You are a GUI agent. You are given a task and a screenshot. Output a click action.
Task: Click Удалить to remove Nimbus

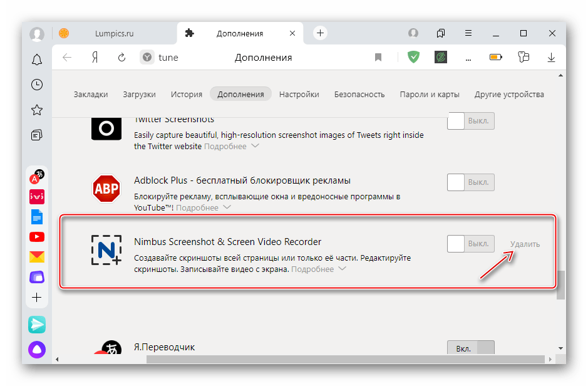click(525, 244)
